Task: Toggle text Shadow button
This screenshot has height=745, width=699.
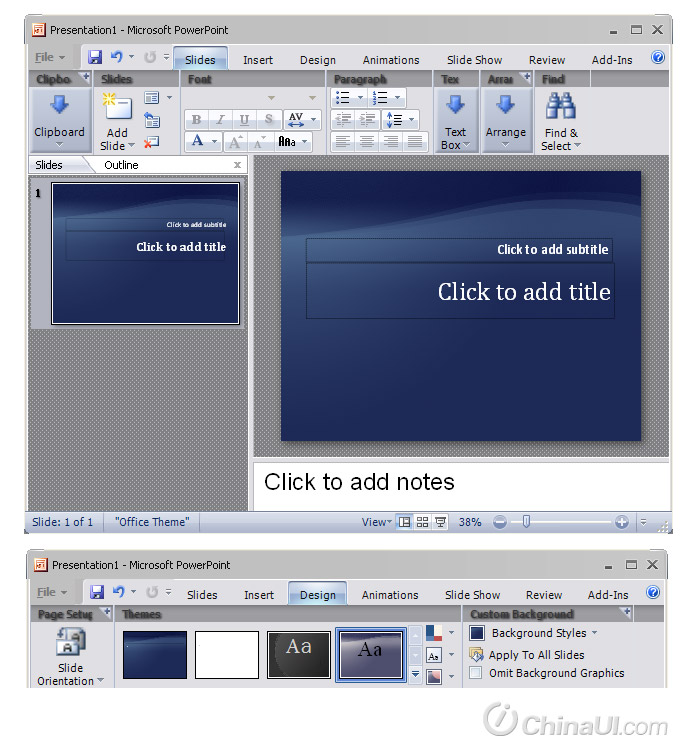Action: (268, 119)
